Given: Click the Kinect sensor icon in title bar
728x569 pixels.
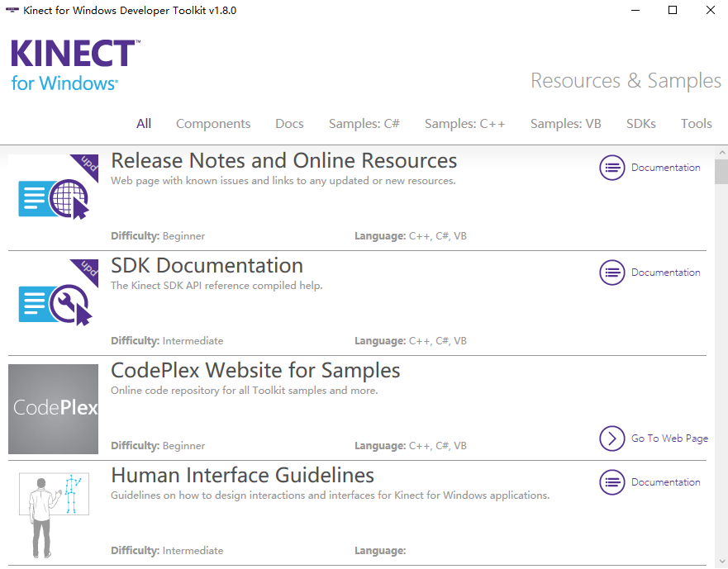Looking at the screenshot, I should [x=12, y=11].
